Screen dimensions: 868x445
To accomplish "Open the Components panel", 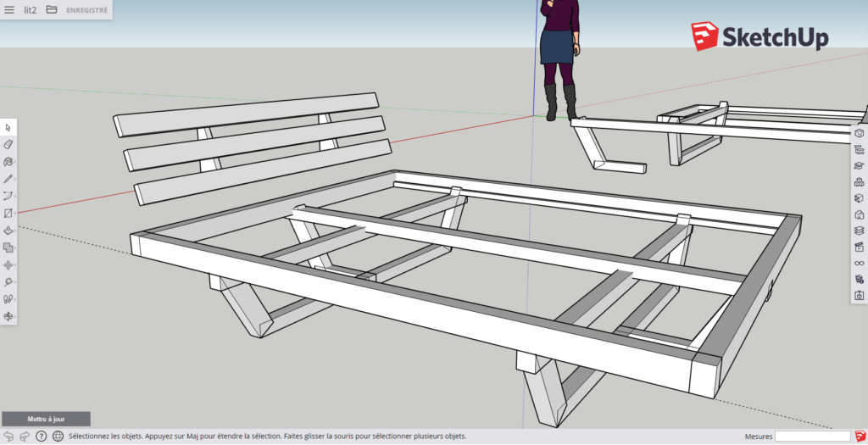I will click(x=860, y=182).
